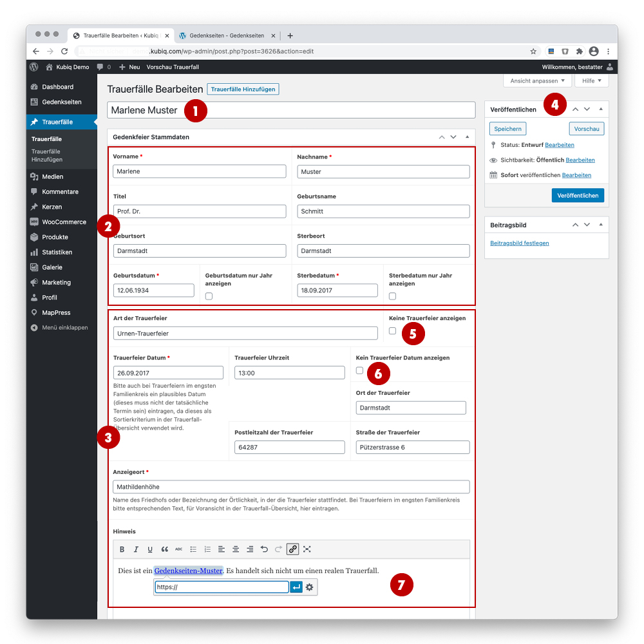Switch to the Gedenkseiten browser tab
Viewport: 644px width, 644px height.
click(229, 35)
